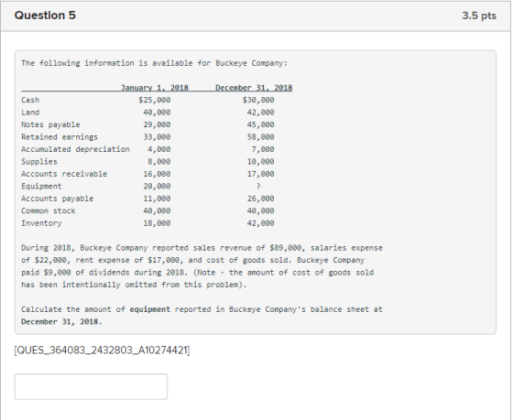Click the January 1, 2018 column header
513x420 pixels.
click(155, 88)
